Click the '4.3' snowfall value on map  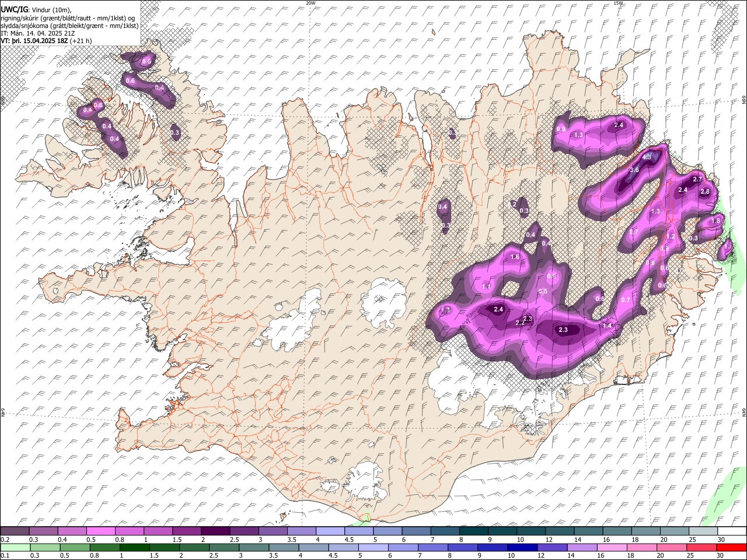tap(647, 157)
